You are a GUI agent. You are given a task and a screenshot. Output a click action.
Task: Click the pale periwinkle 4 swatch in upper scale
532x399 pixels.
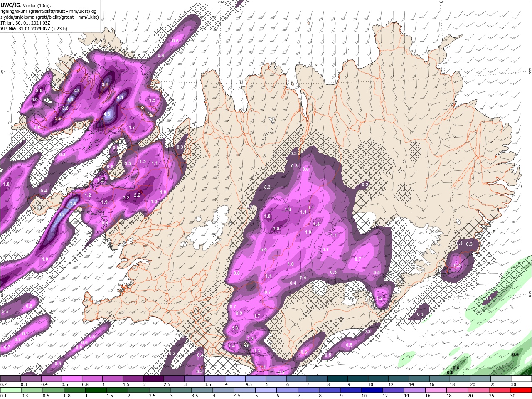point(234,379)
